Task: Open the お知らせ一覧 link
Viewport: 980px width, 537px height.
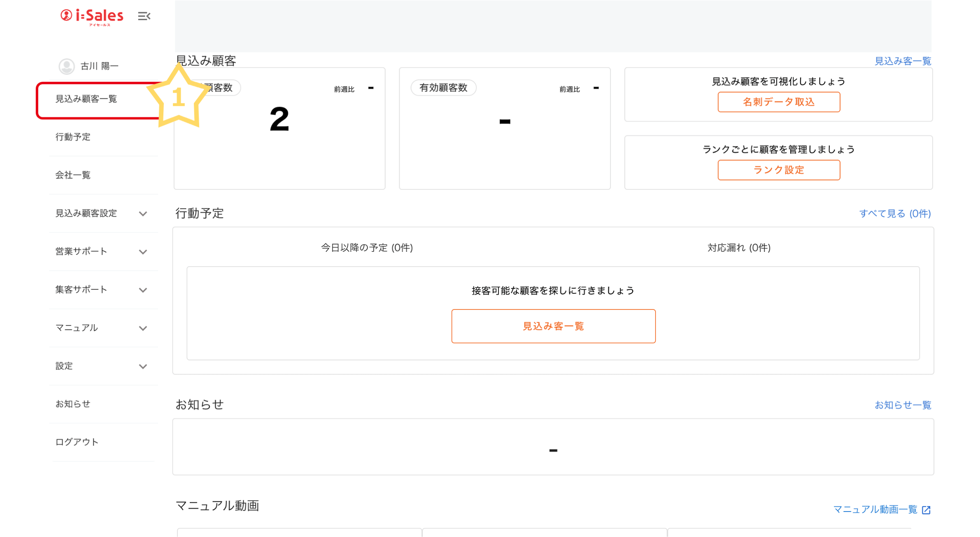Action: (902, 405)
